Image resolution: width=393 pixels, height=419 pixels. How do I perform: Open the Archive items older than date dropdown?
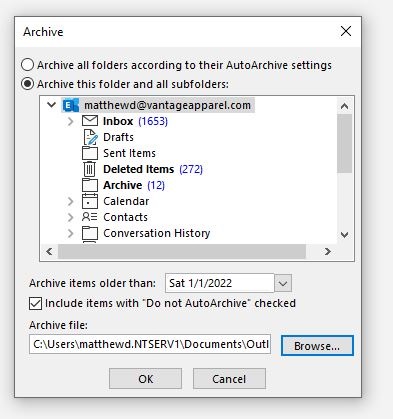[283, 283]
